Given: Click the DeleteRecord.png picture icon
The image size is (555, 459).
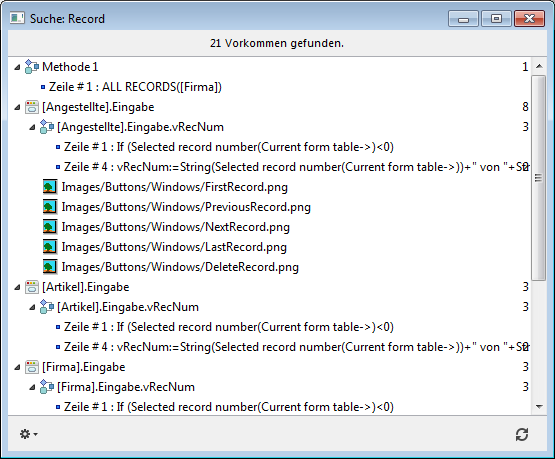Looking at the screenshot, I should click(50, 267).
